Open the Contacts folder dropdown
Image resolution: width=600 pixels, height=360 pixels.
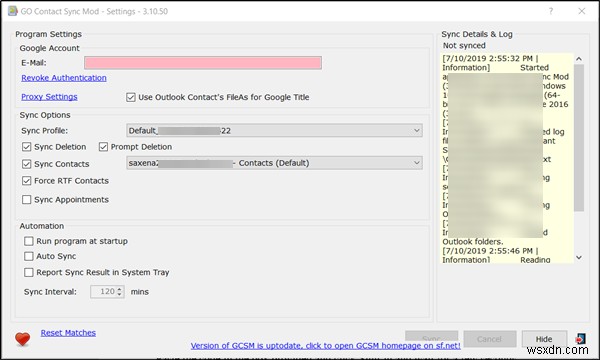(x=274, y=163)
